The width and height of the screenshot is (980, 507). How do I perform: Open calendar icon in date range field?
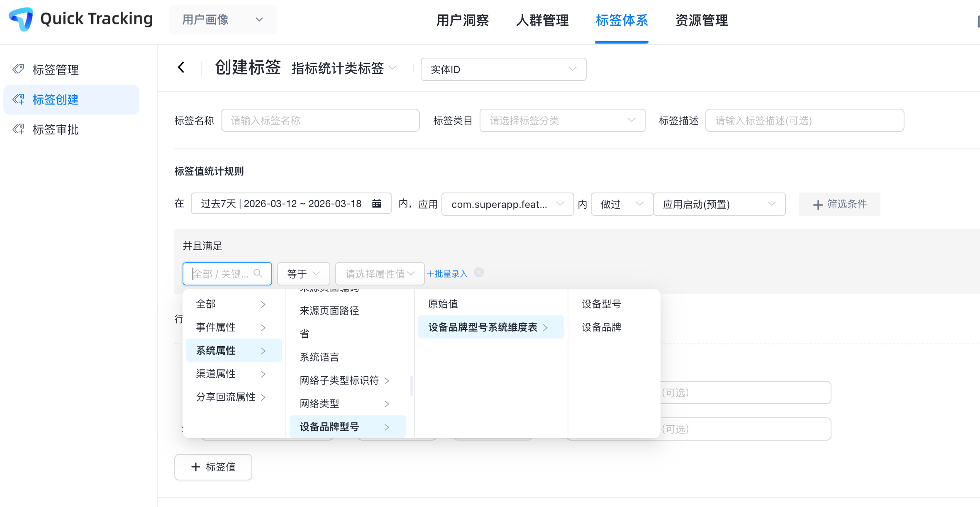[x=376, y=204]
